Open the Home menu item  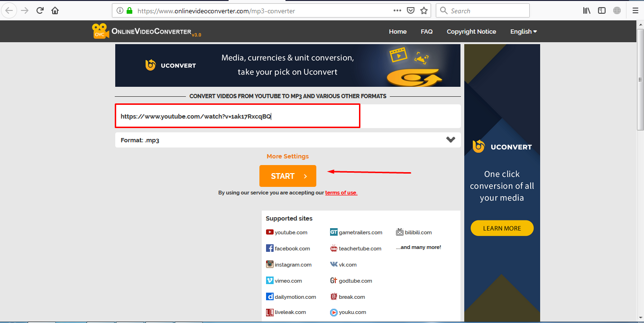tap(398, 31)
